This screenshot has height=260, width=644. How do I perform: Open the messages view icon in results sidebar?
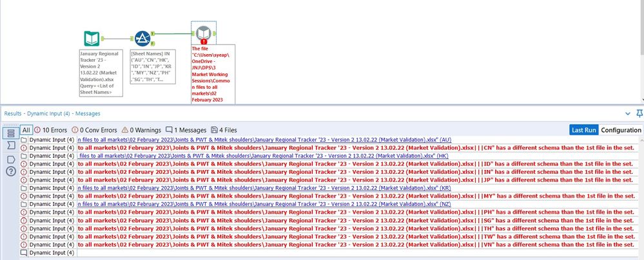[11, 133]
